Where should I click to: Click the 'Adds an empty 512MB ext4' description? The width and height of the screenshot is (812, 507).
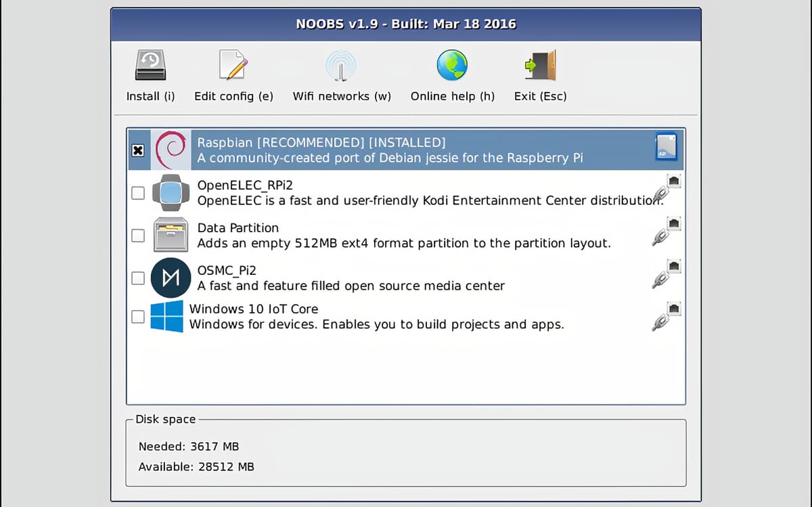point(404,243)
